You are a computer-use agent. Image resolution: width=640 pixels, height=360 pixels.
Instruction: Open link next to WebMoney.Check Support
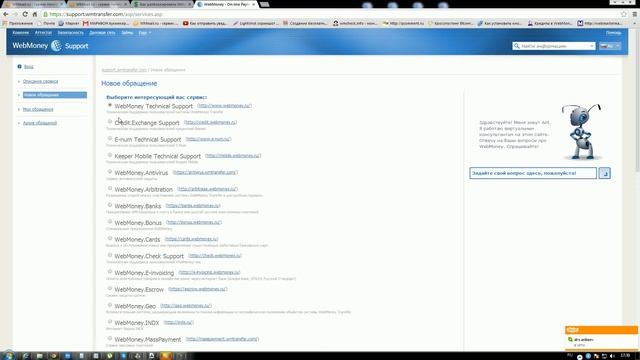point(215,256)
